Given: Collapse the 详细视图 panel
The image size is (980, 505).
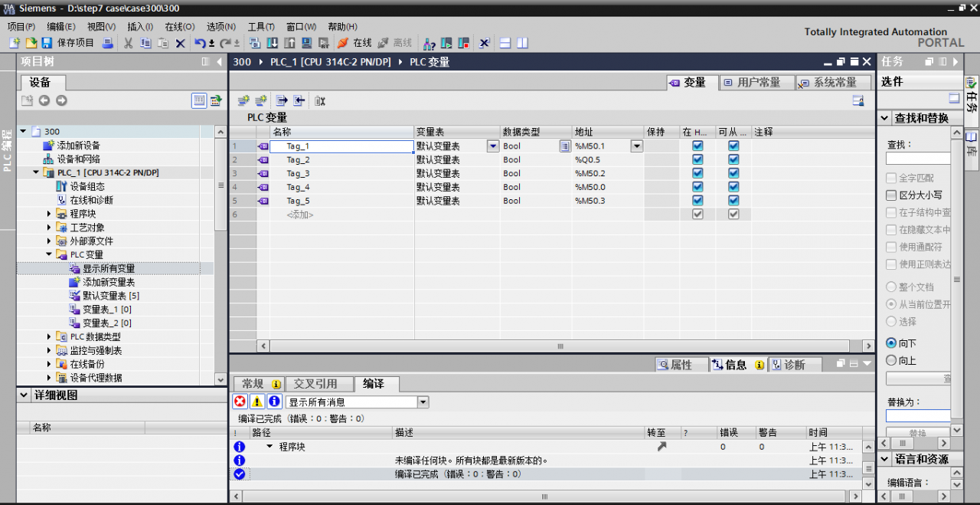Looking at the screenshot, I should (x=23, y=395).
